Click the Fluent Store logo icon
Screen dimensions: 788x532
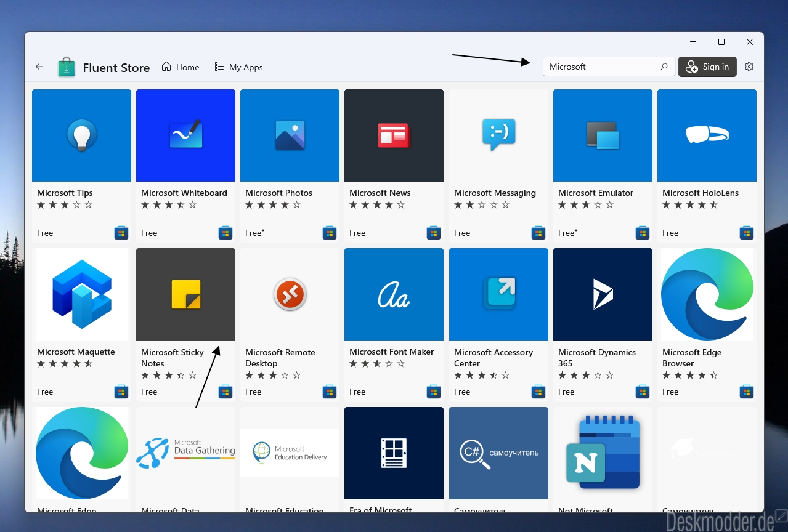pyautogui.click(x=67, y=67)
